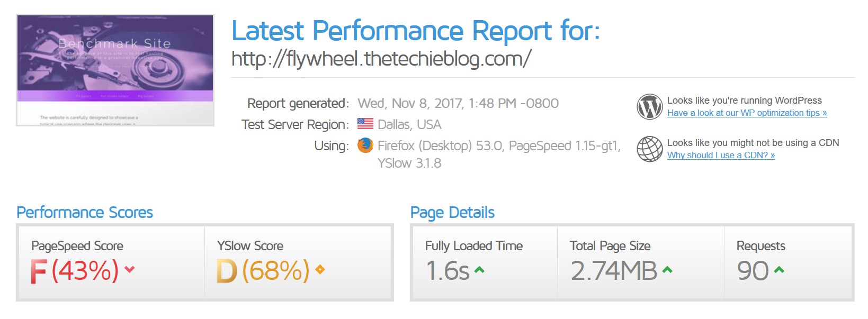Click the Benchmark Site screenshot thumbnail
Viewport: 868px width, 319px height.
click(115, 70)
